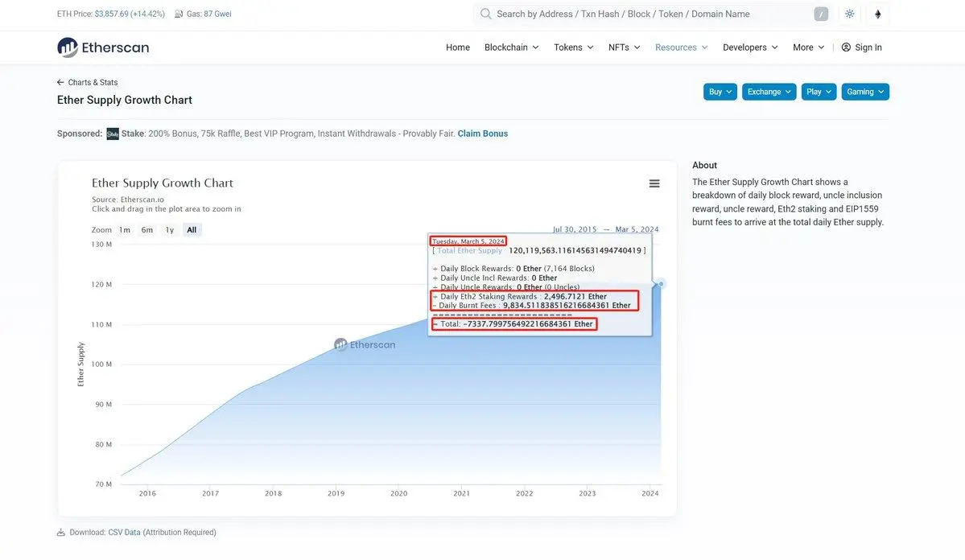Click the 'Jul 30, 2015' range start date
Screen dimensions: 965x560
(x=574, y=229)
